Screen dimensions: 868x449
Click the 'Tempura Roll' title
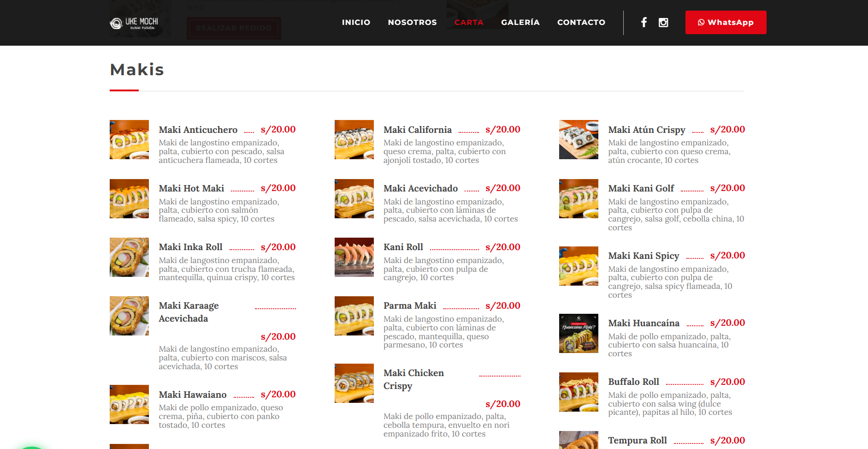[x=638, y=440]
